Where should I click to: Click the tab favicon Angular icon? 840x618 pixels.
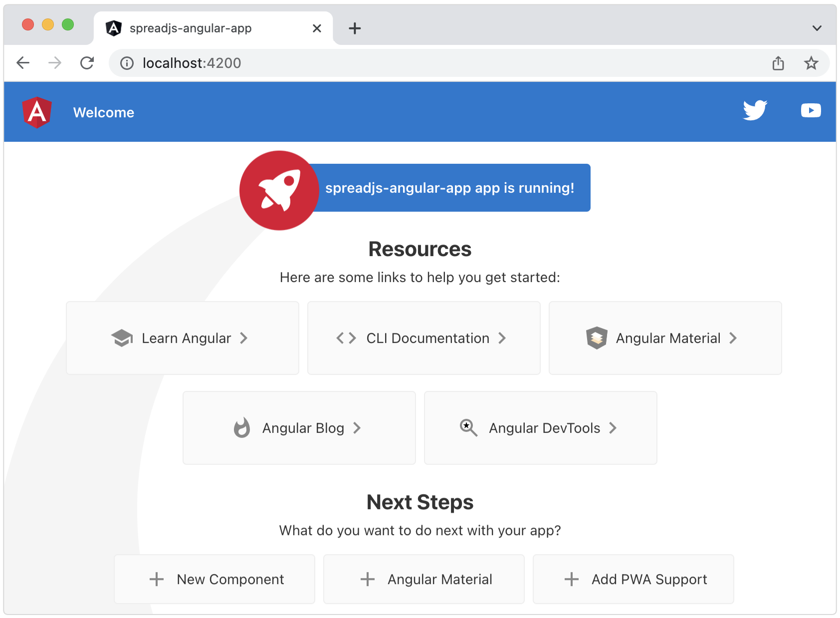click(114, 28)
